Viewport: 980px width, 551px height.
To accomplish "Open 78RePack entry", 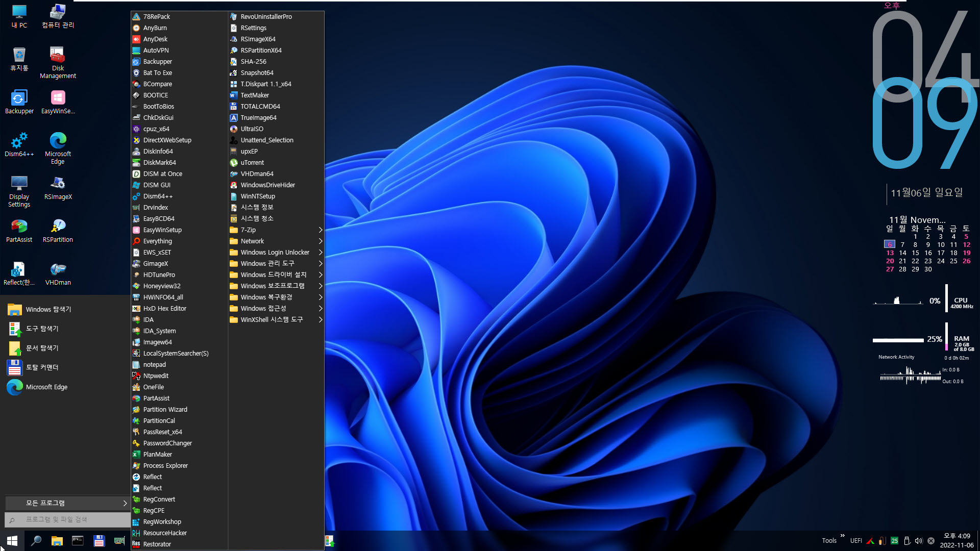I will click(x=179, y=17).
